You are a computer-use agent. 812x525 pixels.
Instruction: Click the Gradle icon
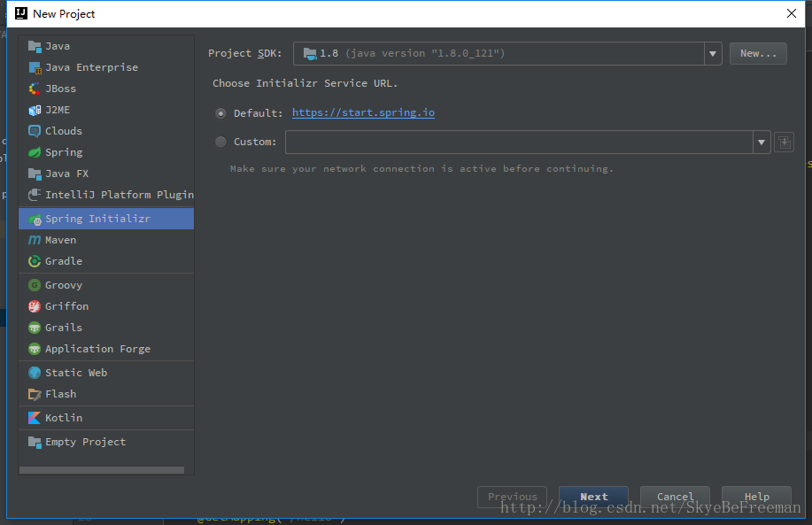[x=35, y=261]
